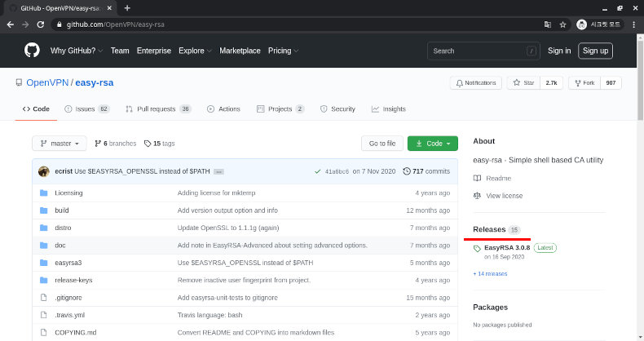Image resolution: width=644 pixels, height=341 pixels.
Task: Click ecrist's commit author avatar
Action: (x=44, y=171)
